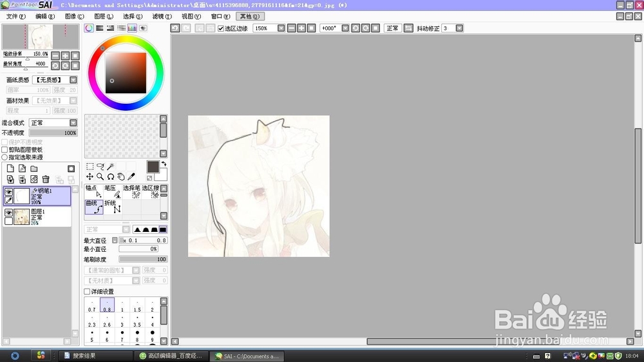
Task: Delete the selected layer with trash icon
Action: coord(46,179)
